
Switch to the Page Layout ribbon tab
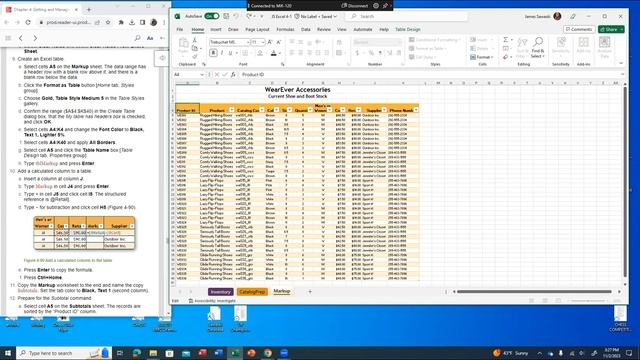click(x=257, y=29)
